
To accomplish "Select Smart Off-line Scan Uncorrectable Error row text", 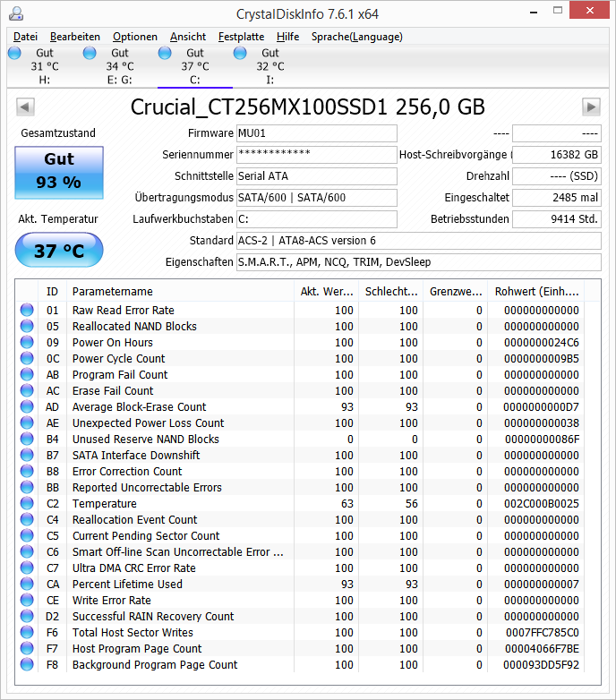I will (177, 551).
